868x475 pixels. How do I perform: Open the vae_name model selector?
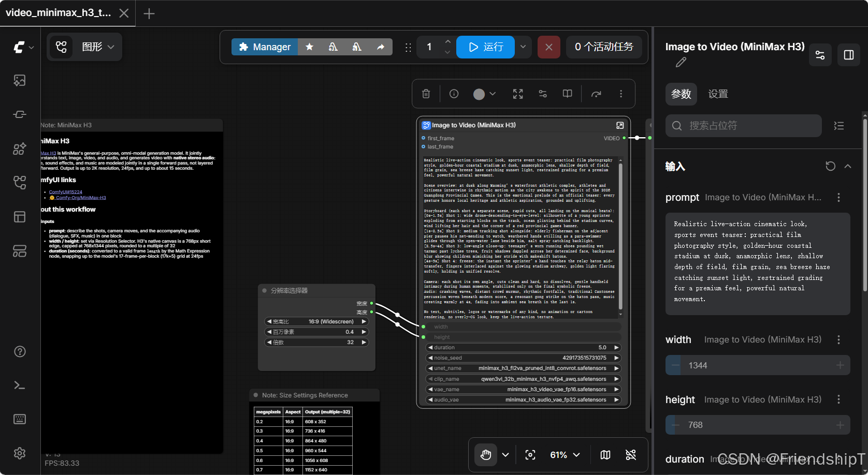point(524,389)
